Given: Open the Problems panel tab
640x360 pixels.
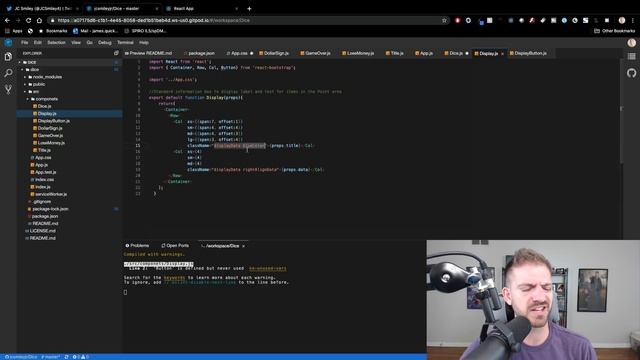Looking at the screenshot, I should (x=137, y=246).
